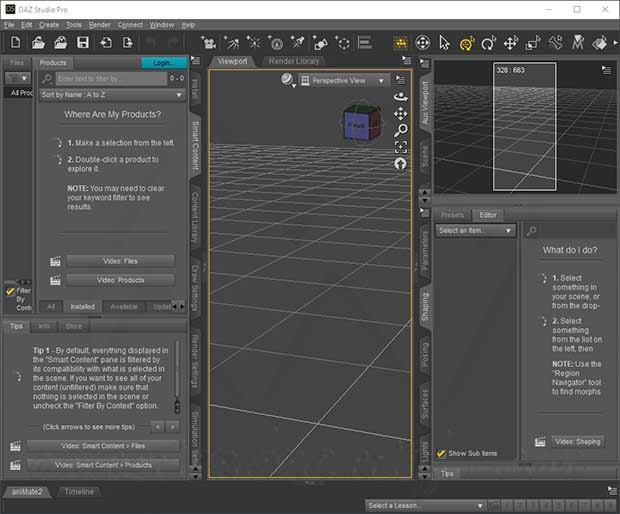Open a file with the Open folder icon

pyautogui.click(x=38, y=42)
